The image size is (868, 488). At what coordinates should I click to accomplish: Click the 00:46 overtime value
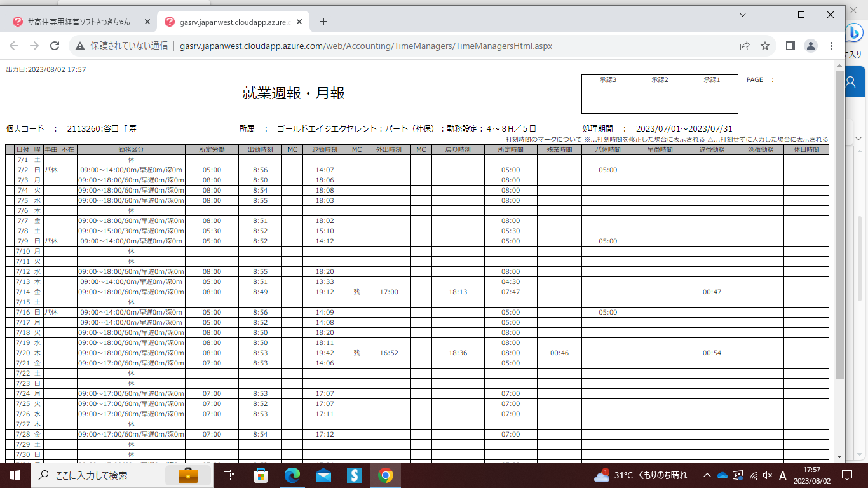point(559,353)
